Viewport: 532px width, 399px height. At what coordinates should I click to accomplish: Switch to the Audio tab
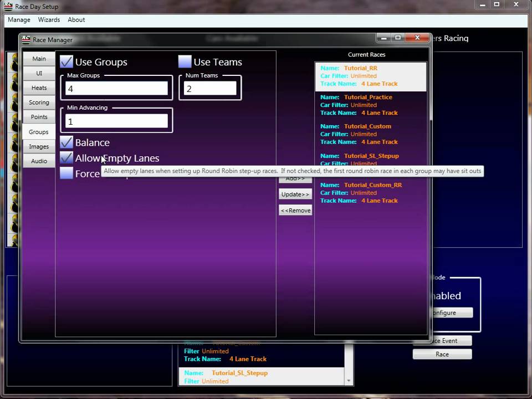[39, 161]
